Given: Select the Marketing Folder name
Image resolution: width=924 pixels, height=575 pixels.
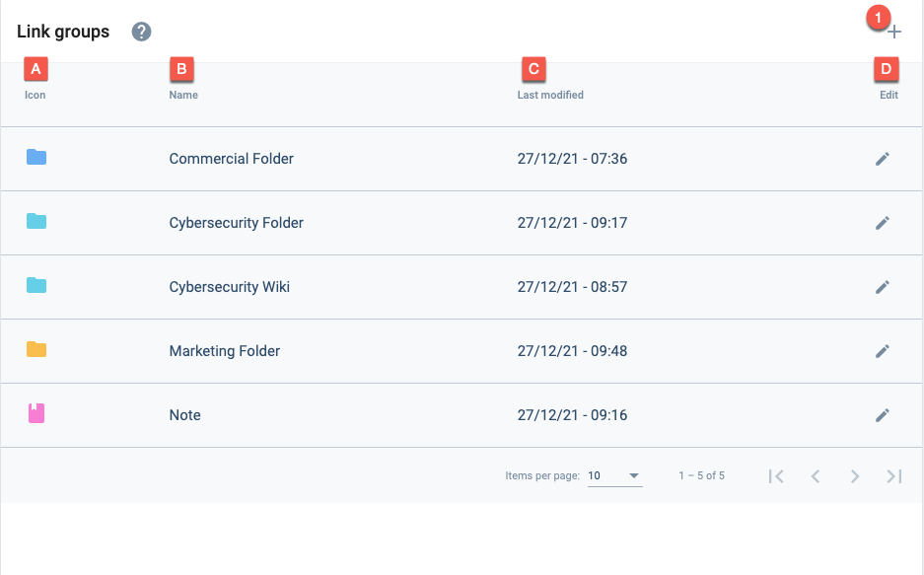Looking at the screenshot, I should 225,351.
